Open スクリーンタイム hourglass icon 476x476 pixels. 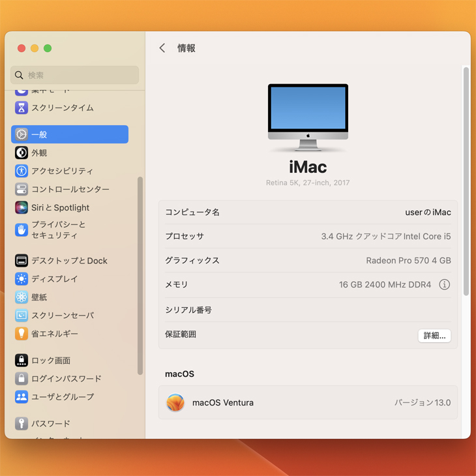22,108
